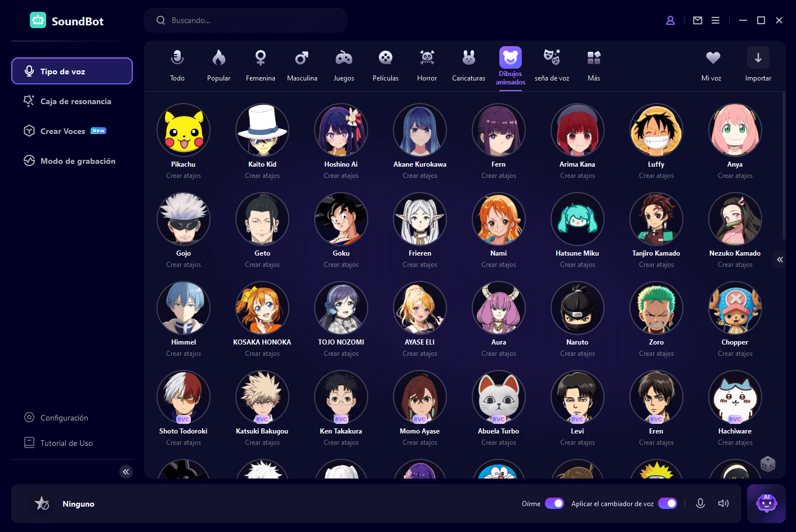
Task: Collapse the left sidebar panel
Action: coord(126,472)
